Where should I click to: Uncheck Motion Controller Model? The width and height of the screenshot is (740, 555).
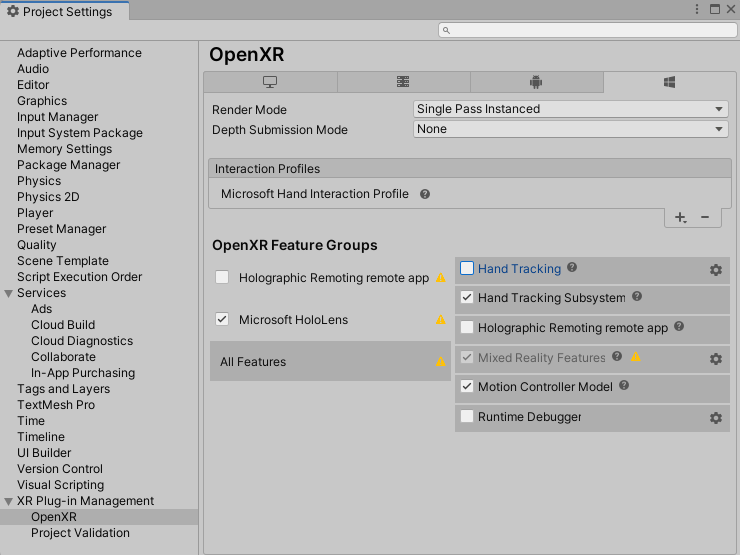(x=467, y=387)
